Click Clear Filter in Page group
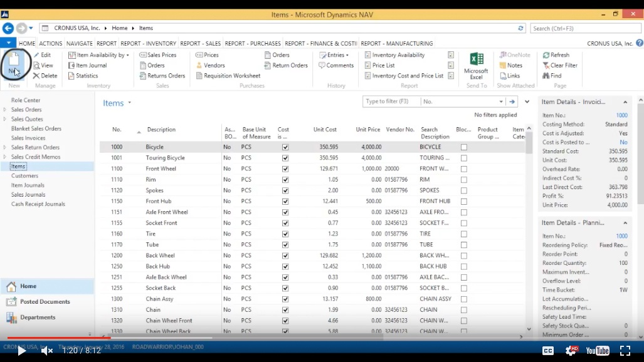This screenshot has width=644, height=362. tap(560, 65)
